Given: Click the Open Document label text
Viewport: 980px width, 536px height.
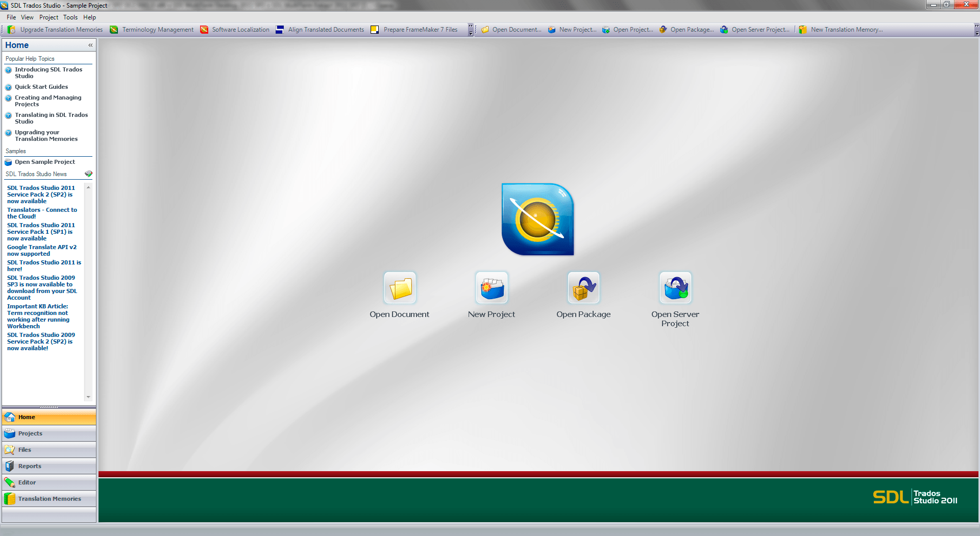Looking at the screenshot, I should (x=400, y=314).
